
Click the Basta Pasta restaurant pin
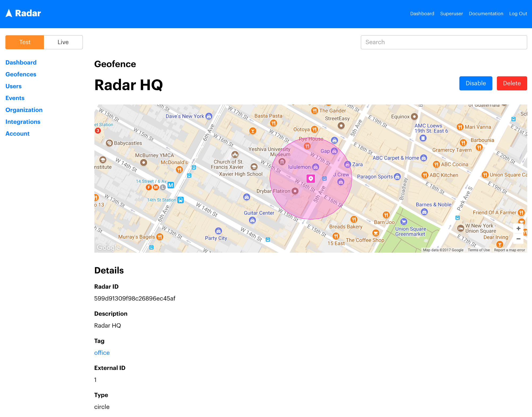coord(273,123)
